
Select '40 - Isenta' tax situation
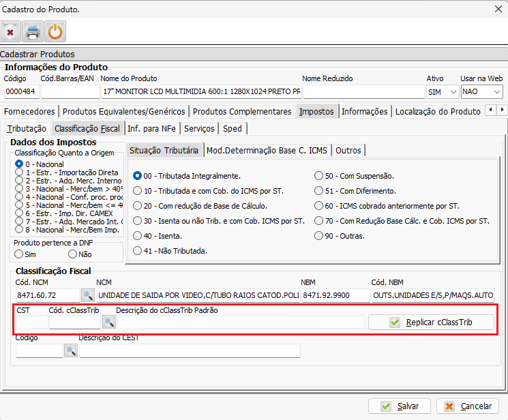138,236
